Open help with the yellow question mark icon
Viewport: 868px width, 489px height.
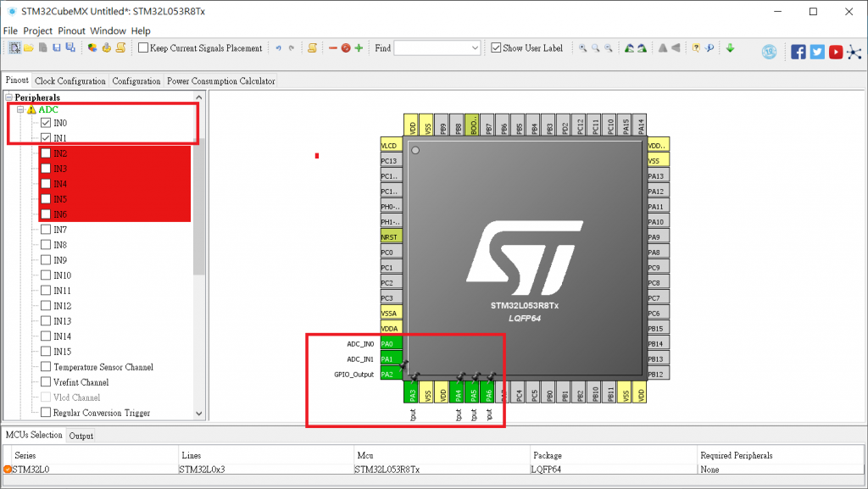pyautogui.click(x=697, y=48)
